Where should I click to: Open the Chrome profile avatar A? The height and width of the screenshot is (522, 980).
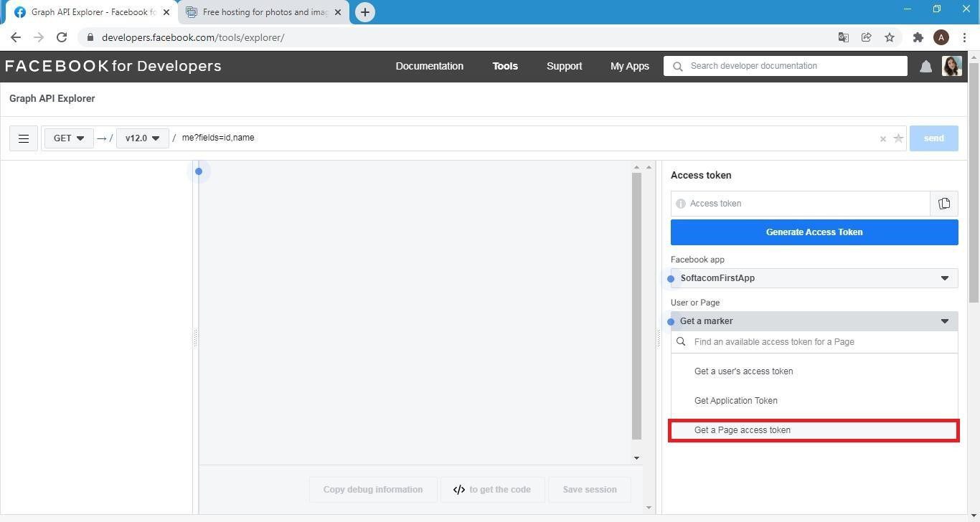[x=941, y=37]
